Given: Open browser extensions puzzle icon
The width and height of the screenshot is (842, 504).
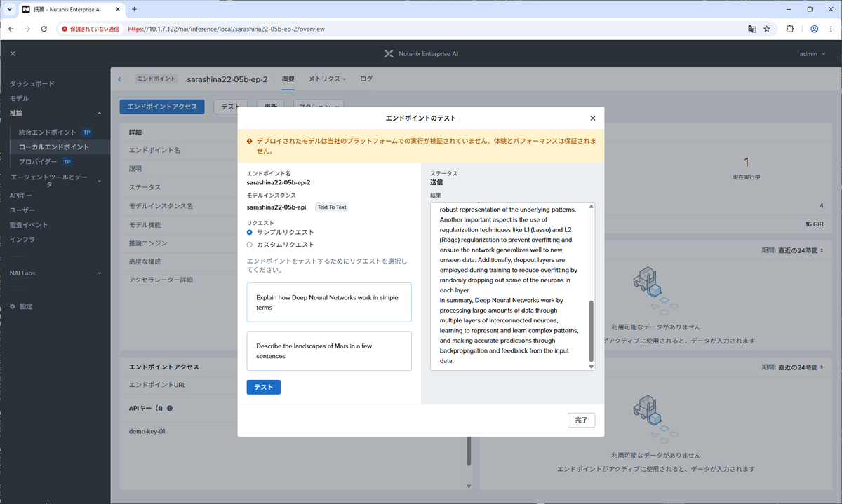Looking at the screenshot, I should click(x=790, y=29).
